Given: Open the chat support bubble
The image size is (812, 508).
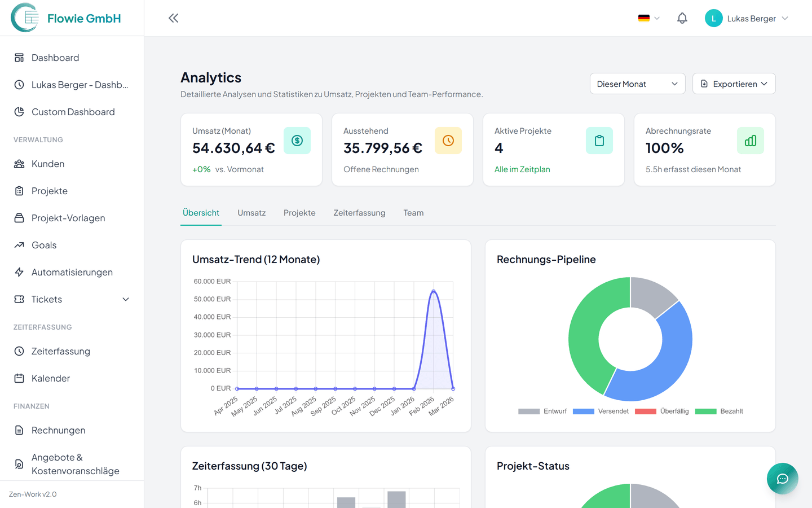Looking at the screenshot, I should [782, 478].
